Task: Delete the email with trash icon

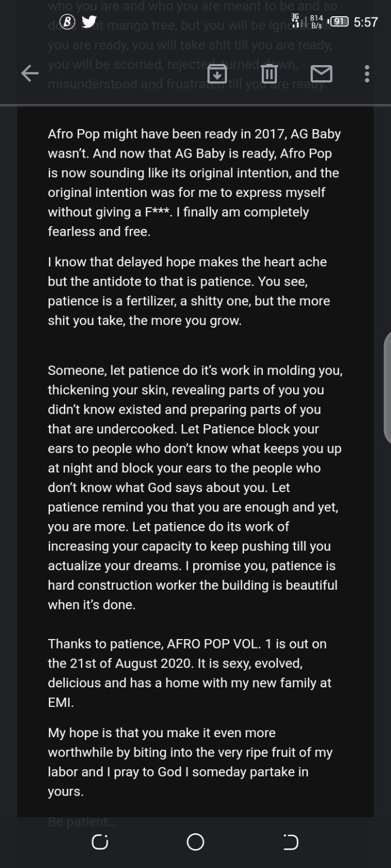Action: pyautogui.click(x=269, y=74)
